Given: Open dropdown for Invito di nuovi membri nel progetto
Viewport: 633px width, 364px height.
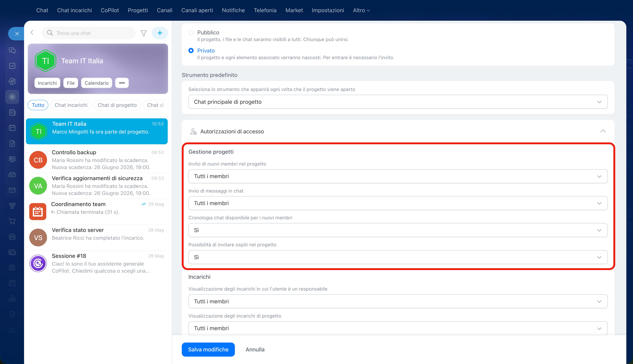Looking at the screenshot, I should 398,176.
